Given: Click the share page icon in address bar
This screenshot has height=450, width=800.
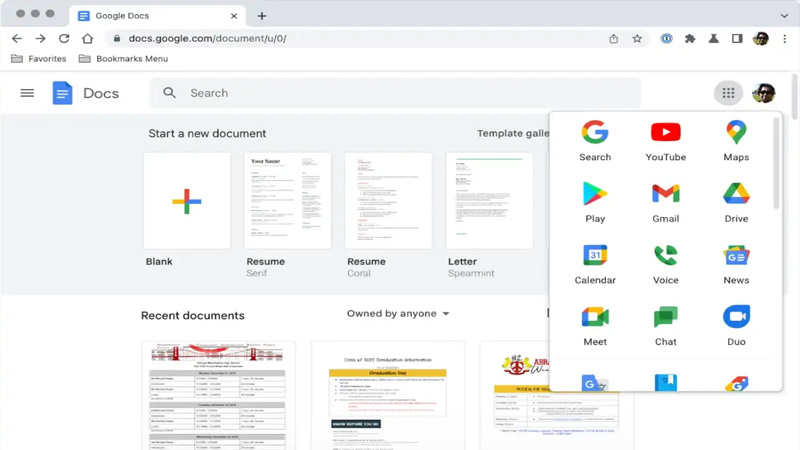Looking at the screenshot, I should point(613,38).
